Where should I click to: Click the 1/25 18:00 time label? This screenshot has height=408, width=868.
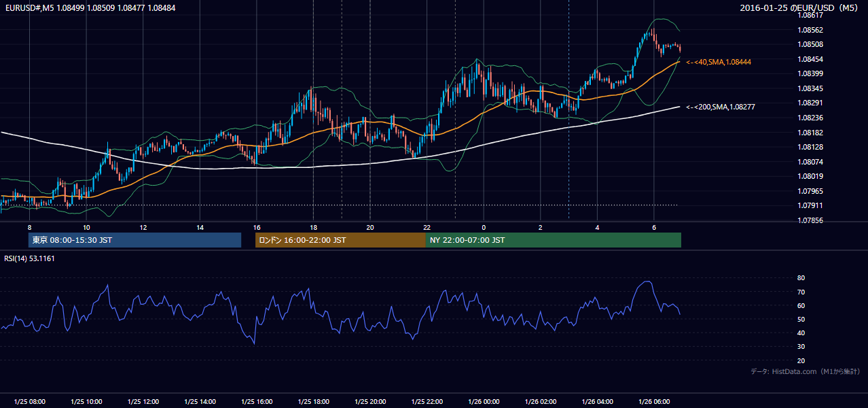pos(313,402)
